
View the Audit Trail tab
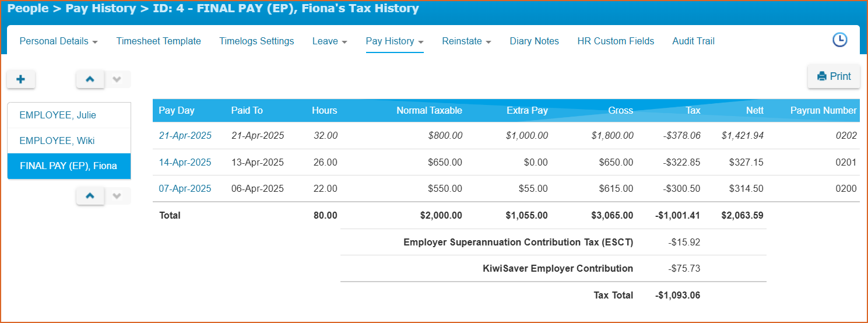pos(693,41)
